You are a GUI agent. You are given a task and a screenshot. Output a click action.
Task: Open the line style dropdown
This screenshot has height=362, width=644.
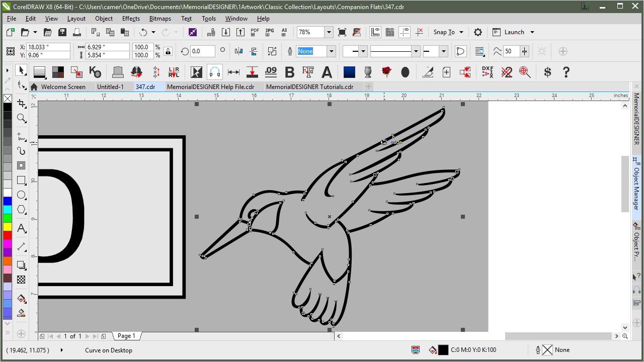416,51
